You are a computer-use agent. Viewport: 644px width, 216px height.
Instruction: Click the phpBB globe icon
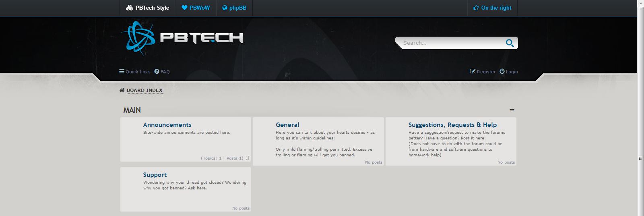click(225, 8)
